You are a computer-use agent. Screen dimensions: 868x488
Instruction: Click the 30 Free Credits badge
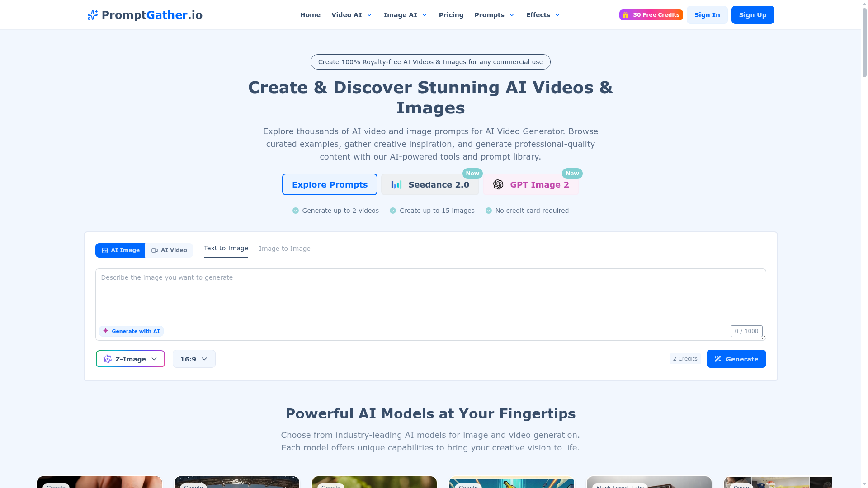(x=651, y=15)
